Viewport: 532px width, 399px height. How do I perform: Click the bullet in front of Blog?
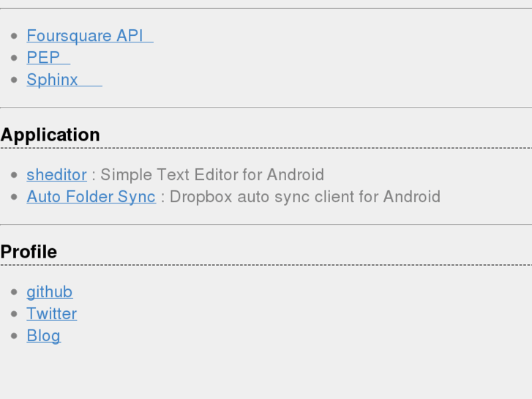coord(15,337)
